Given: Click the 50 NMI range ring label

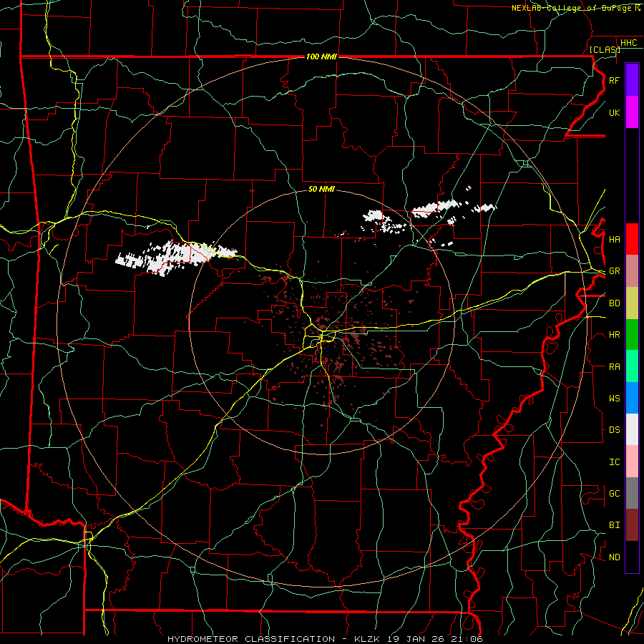Looking at the screenshot, I should tap(321, 189).
